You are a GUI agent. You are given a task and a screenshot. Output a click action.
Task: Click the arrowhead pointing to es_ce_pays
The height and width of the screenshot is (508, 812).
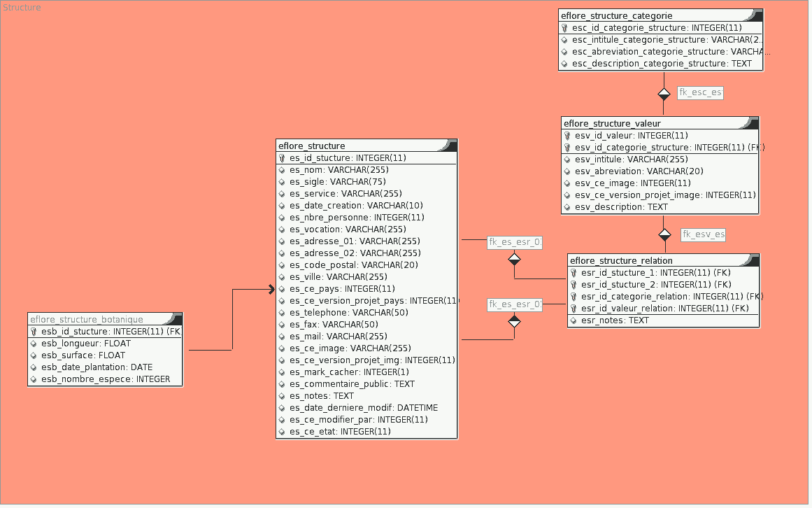(x=271, y=289)
